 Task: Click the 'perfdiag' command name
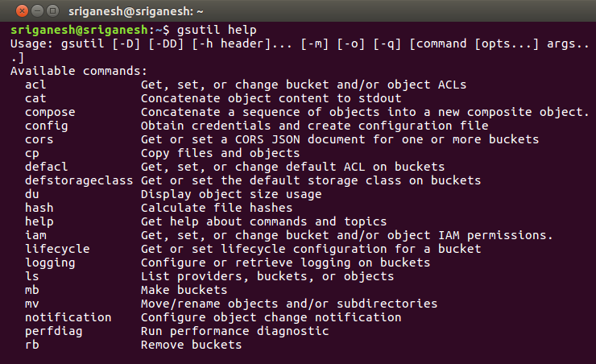click(x=54, y=331)
